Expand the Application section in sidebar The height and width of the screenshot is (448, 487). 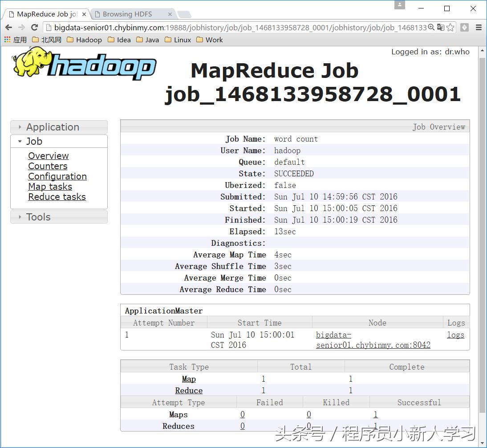(x=53, y=127)
